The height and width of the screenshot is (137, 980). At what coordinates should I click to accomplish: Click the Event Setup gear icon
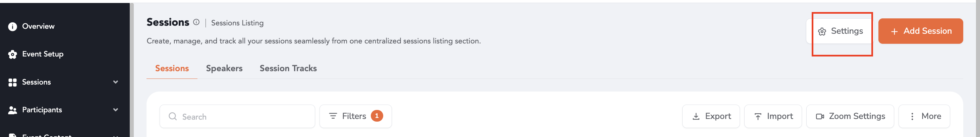(12, 54)
